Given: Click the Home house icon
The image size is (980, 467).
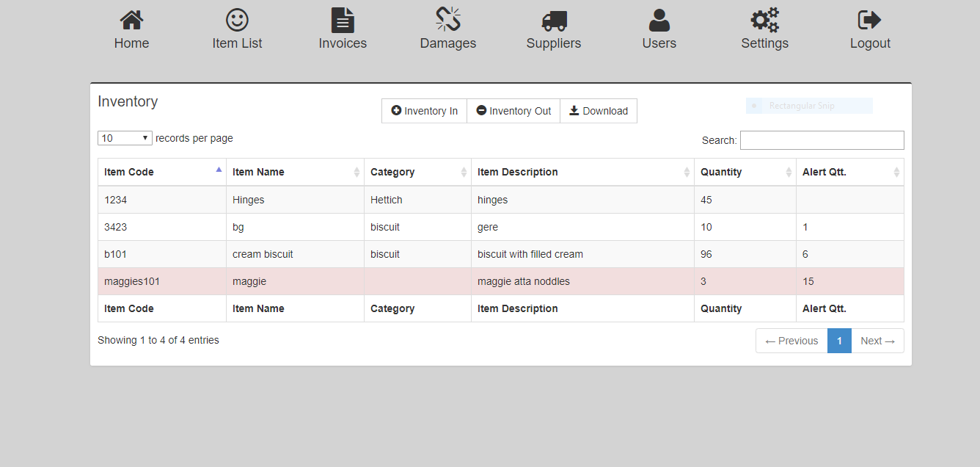Looking at the screenshot, I should point(131,21).
